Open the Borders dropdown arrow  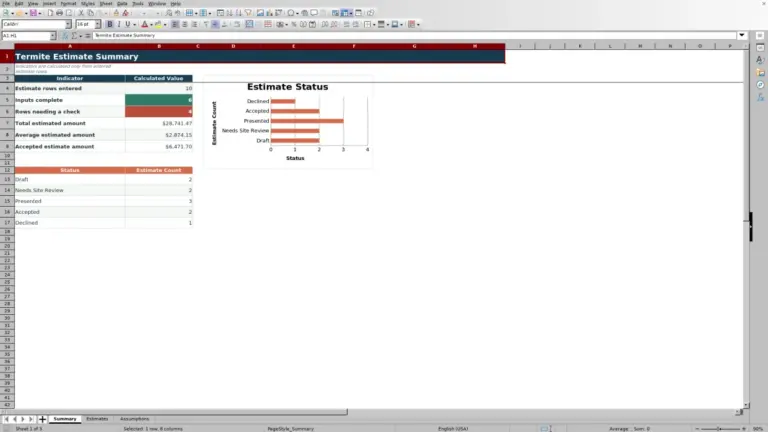pos(374,24)
